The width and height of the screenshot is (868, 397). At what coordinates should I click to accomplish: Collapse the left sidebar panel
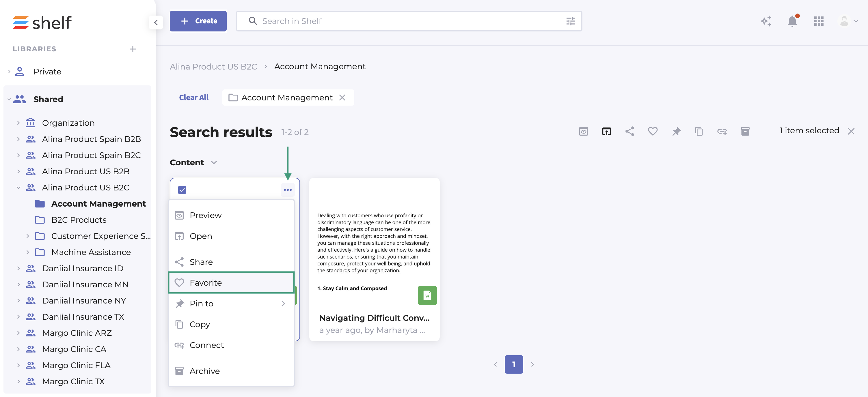click(x=156, y=23)
